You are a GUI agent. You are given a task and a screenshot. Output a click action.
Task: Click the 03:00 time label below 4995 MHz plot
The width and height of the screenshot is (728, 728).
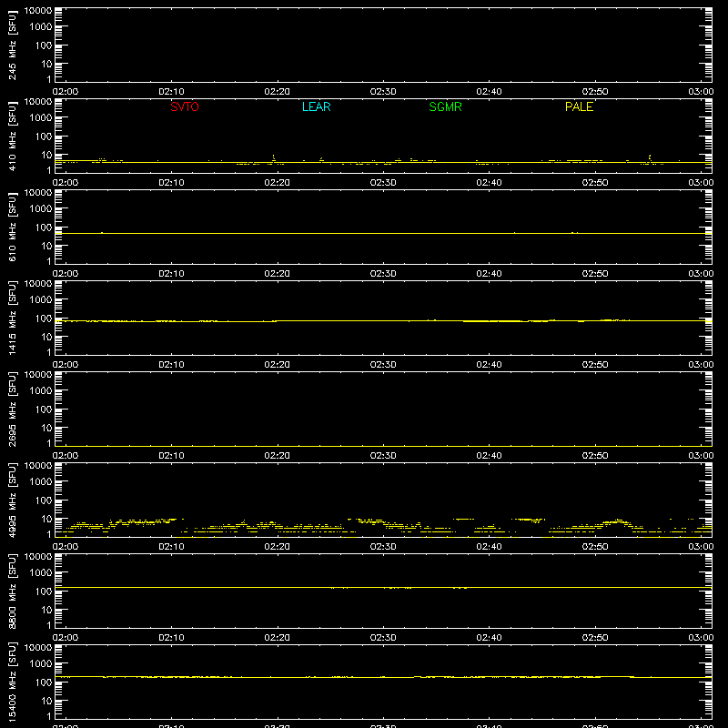pos(701,547)
